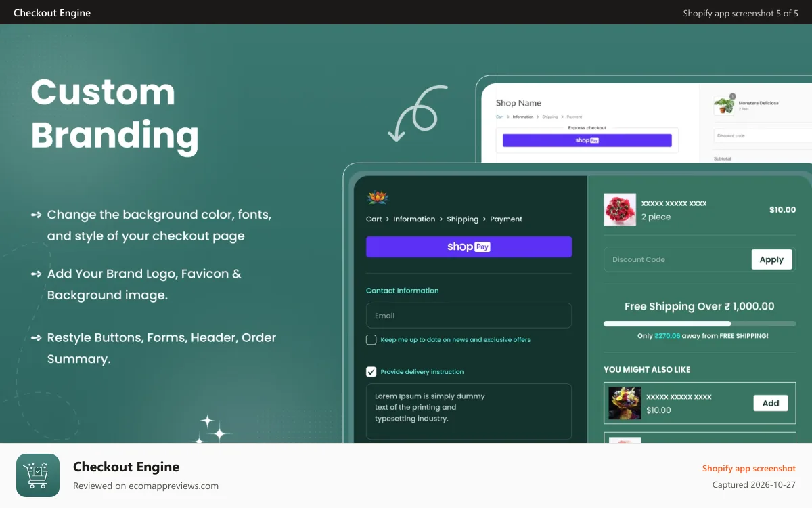Select Payment breadcrumb in dark checkout
Viewport: 812px width, 508px height.
pos(506,219)
